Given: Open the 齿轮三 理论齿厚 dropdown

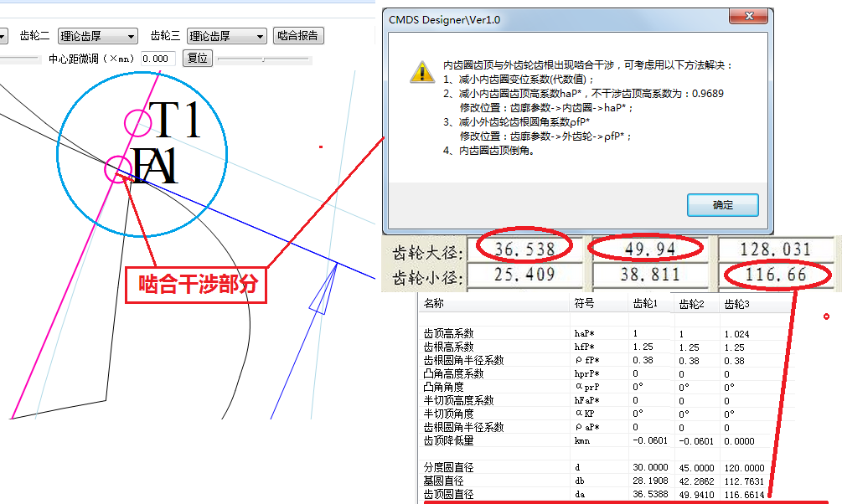Looking at the screenshot, I should 226,36.
